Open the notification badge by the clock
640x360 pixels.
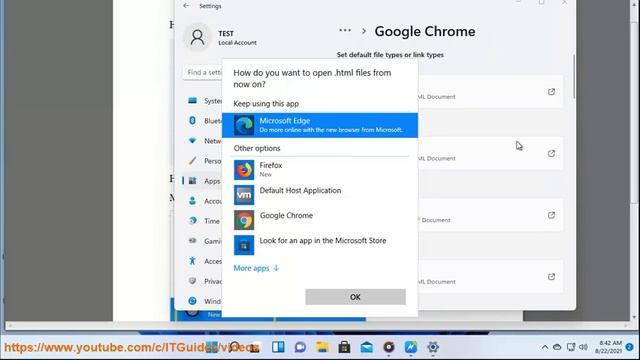629,347
